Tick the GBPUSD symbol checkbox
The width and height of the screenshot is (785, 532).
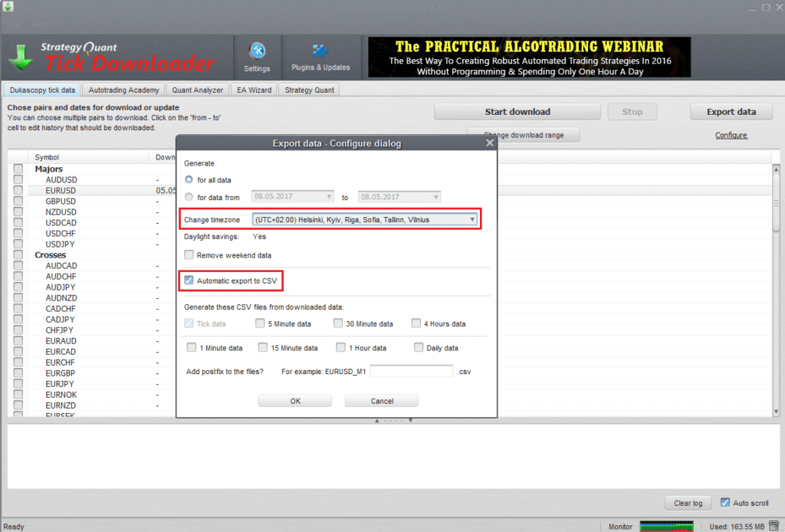tap(18, 201)
